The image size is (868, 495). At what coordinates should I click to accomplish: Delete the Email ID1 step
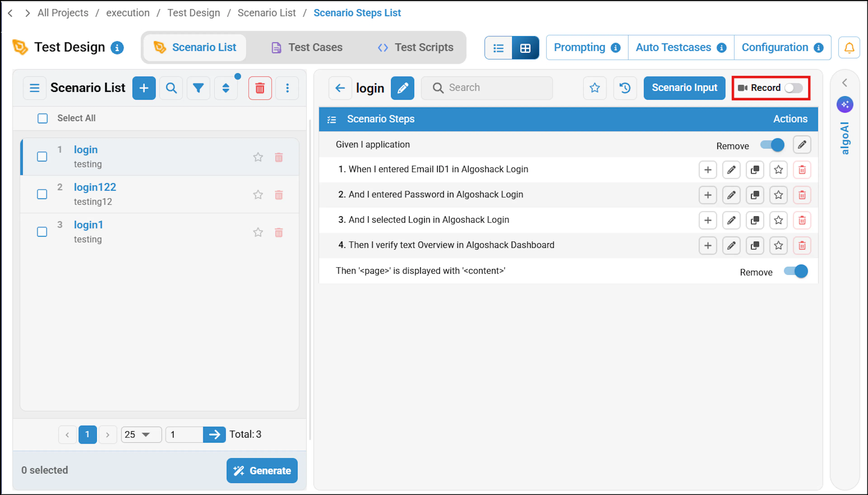[x=802, y=170]
